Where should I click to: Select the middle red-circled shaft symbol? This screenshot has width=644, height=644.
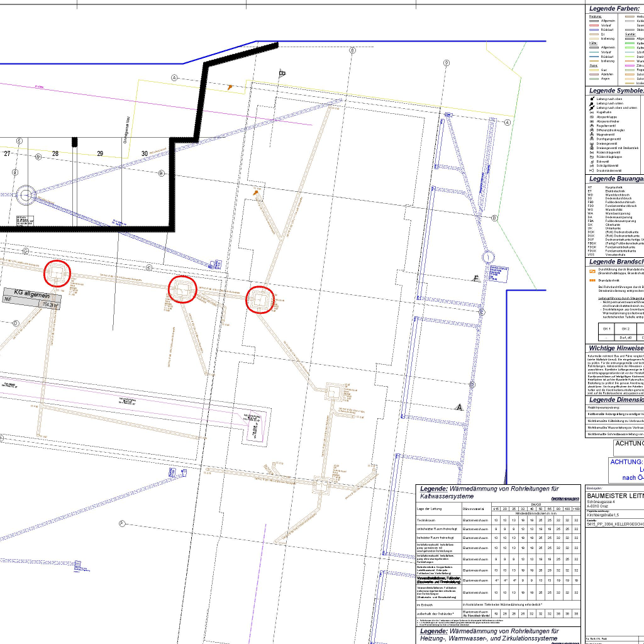(183, 289)
